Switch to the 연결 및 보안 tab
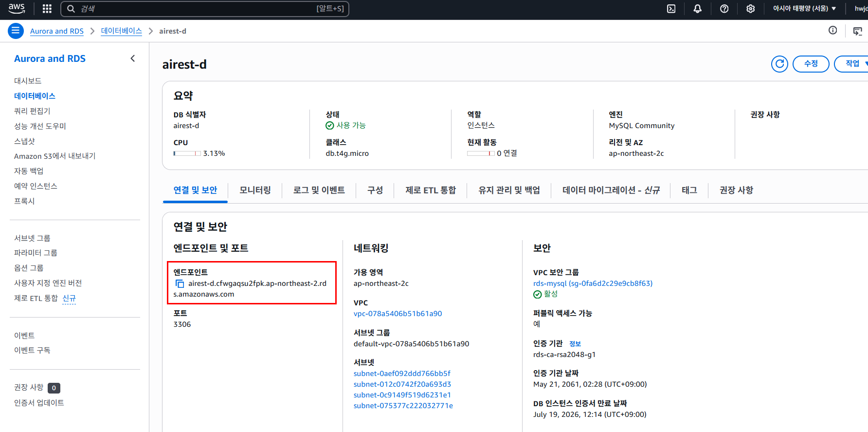This screenshot has height=432, width=868. (x=195, y=190)
